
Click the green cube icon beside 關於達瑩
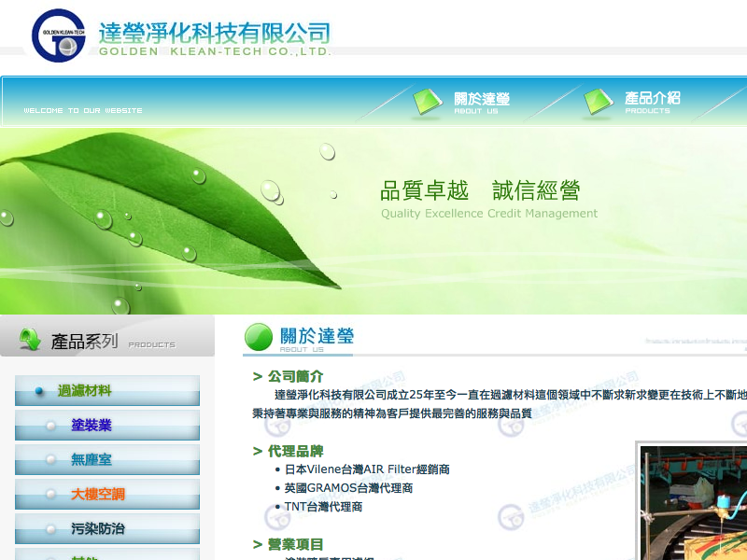pyautogui.click(x=428, y=103)
